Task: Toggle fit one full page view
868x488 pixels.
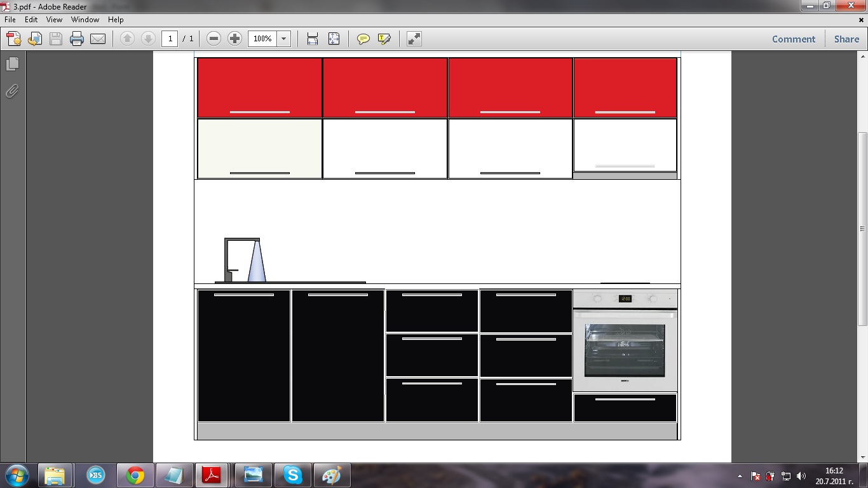Action: pos(334,39)
